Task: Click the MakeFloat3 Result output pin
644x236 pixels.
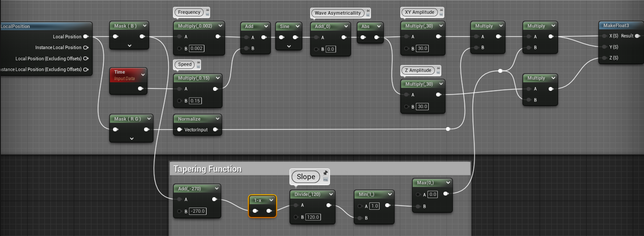Action: click(x=638, y=36)
